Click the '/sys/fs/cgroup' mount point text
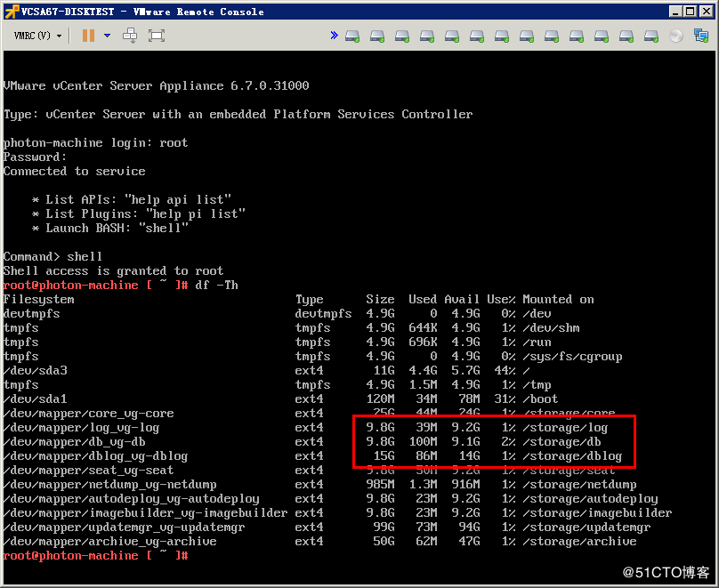This screenshot has width=719, height=588. coord(572,356)
